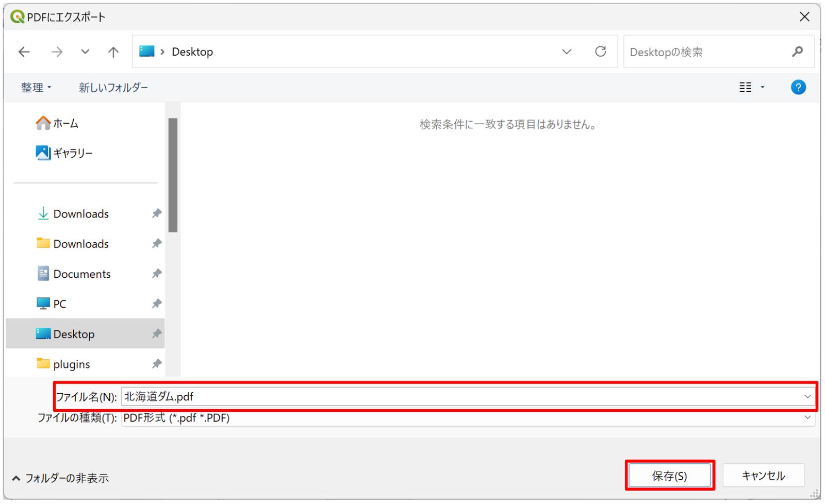Image resolution: width=825 pixels, height=504 pixels.
Task: Unpin Documents using its pin icon
Action: (x=157, y=274)
